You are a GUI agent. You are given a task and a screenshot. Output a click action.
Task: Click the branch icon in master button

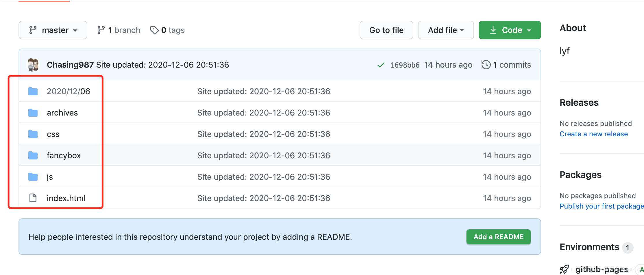tap(33, 30)
